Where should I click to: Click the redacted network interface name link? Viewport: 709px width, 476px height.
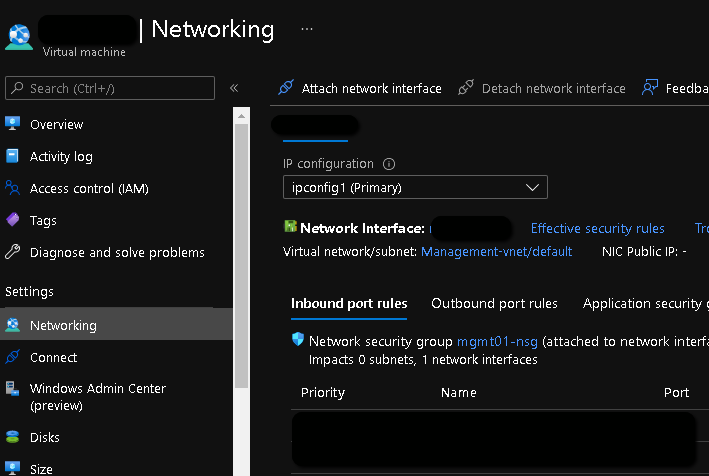470,228
